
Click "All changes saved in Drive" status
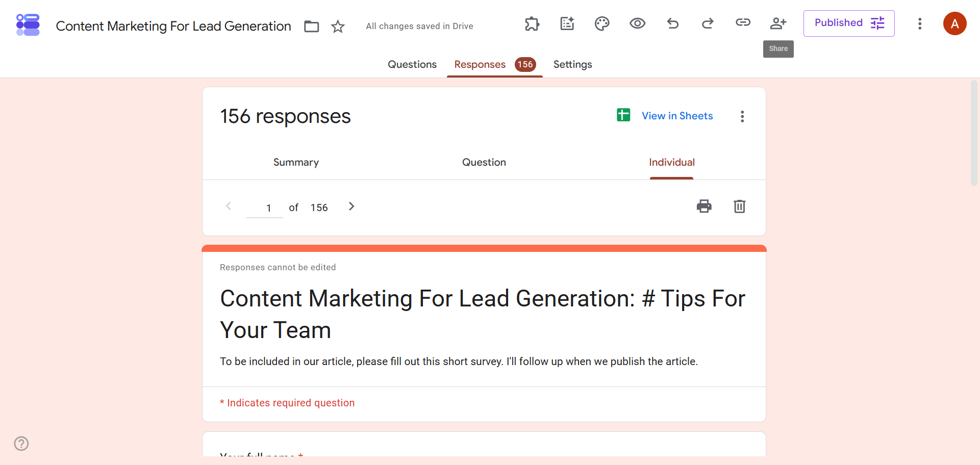(419, 26)
